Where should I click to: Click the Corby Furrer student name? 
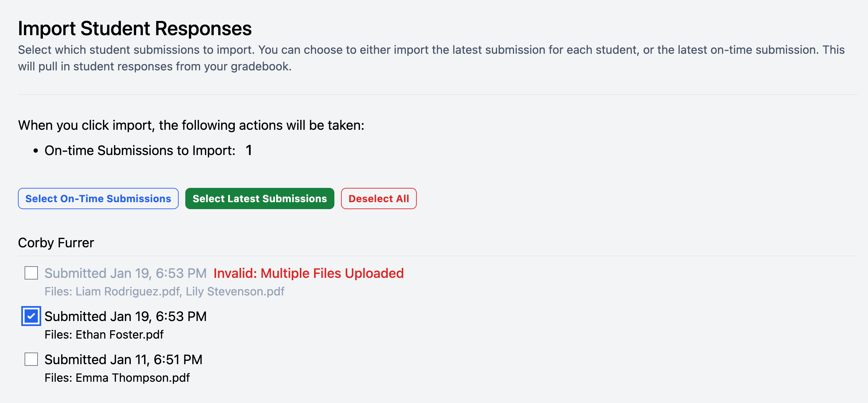coord(56,243)
